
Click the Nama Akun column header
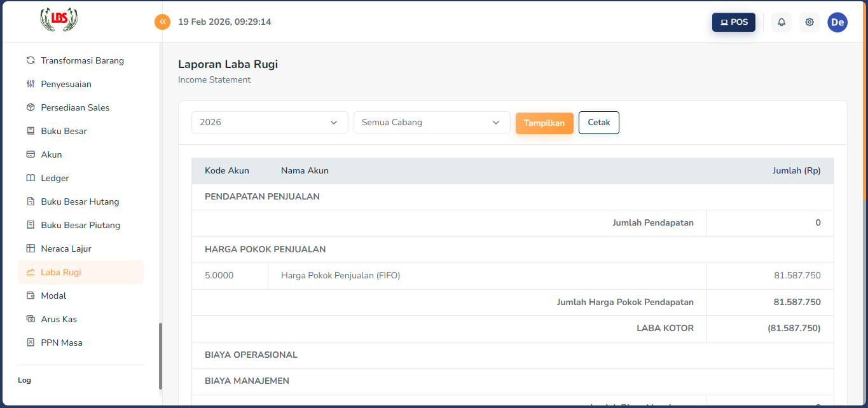[x=305, y=171]
